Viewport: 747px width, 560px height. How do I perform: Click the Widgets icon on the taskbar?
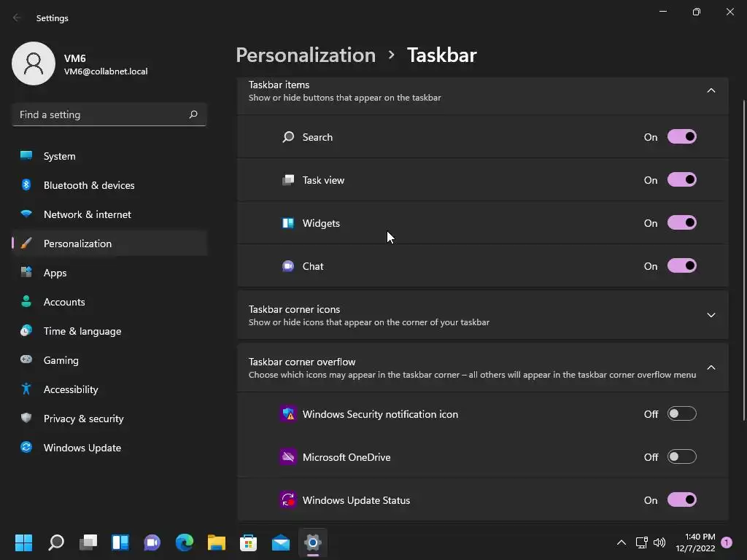(x=120, y=542)
